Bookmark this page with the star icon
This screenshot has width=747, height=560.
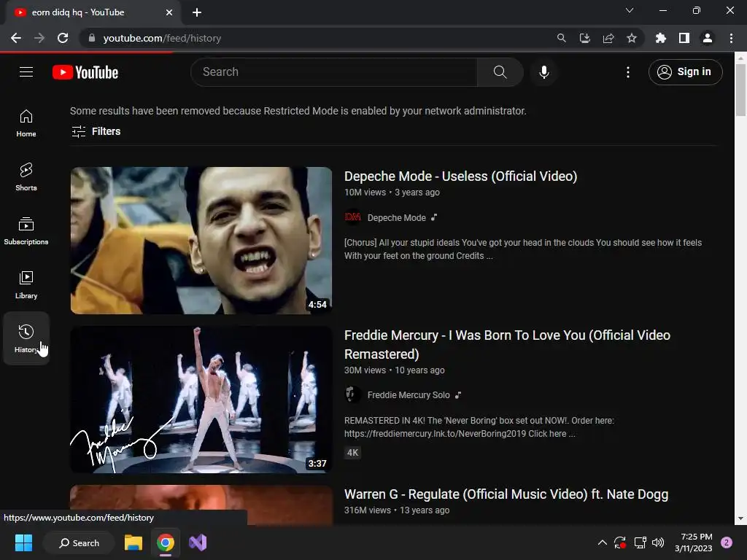click(632, 38)
